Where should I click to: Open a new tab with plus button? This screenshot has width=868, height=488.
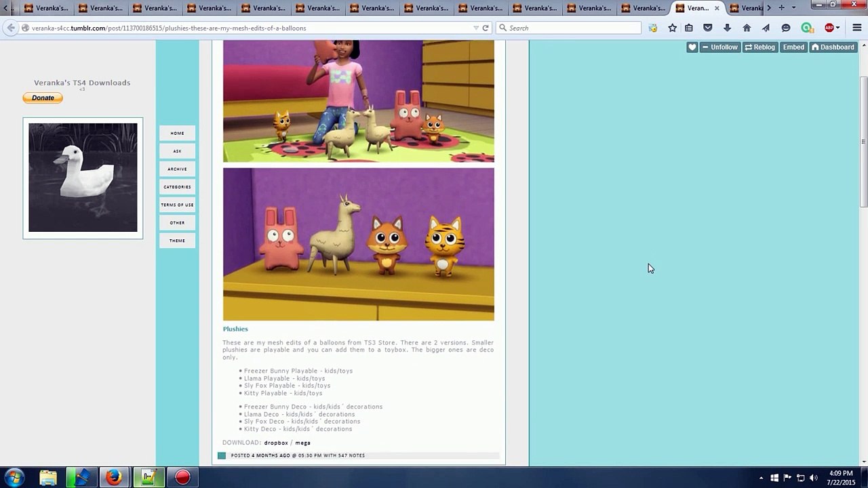coord(781,8)
